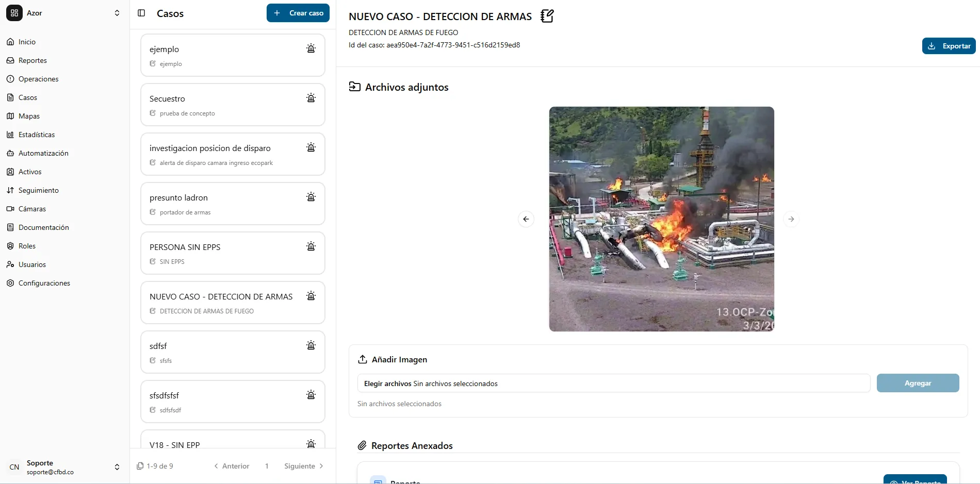This screenshot has height=484, width=980.
Task: Click the 1-9 de 9 count label
Action: tap(159, 466)
